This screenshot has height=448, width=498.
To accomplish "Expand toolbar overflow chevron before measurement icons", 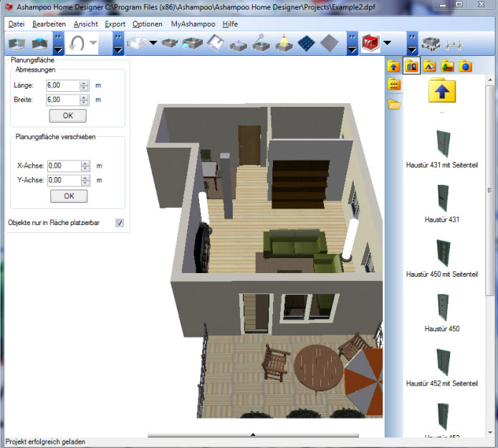I will click(412, 44).
